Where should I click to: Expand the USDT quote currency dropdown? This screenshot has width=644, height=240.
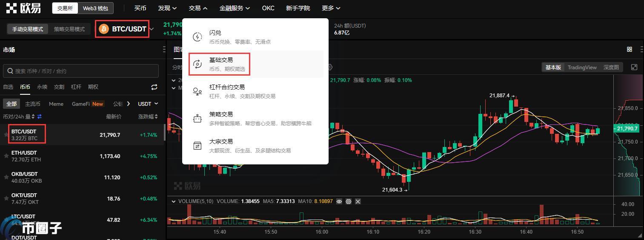tap(148, 104)
